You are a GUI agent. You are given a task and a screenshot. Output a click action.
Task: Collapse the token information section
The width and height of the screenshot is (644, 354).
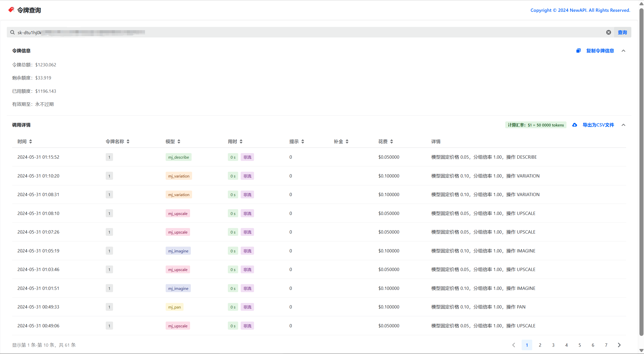tap(623, 51)
